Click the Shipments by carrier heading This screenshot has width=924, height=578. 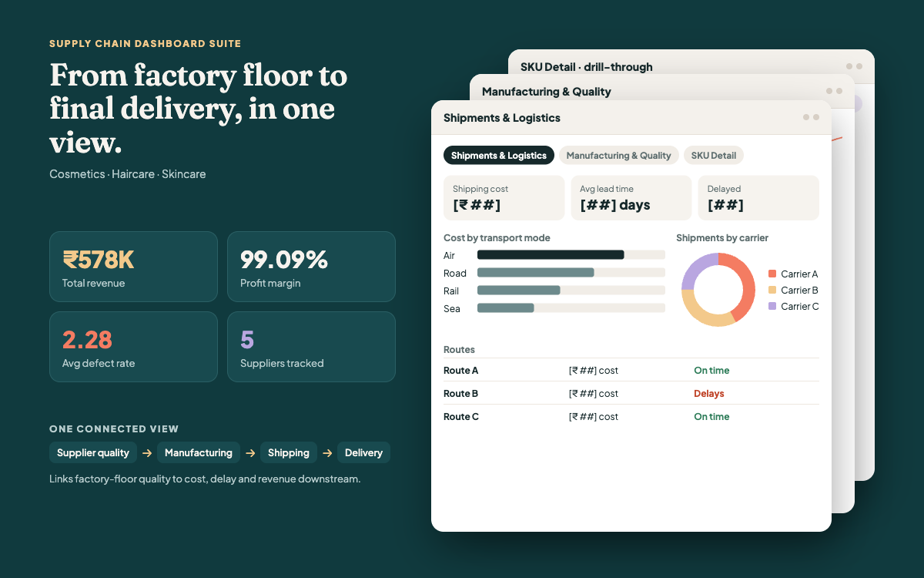click(722, 237)
